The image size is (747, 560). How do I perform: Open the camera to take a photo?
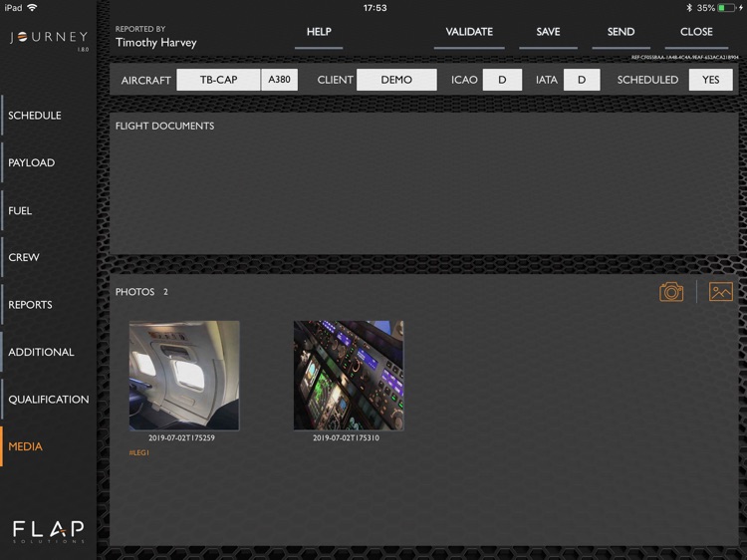pyautogui.click(x=671, y=292)
